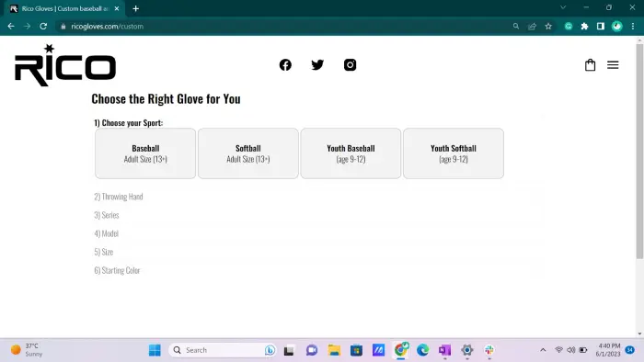This screenshot has height=362, width=644.
Task: Click the Starting Color step
Action: 117,270
